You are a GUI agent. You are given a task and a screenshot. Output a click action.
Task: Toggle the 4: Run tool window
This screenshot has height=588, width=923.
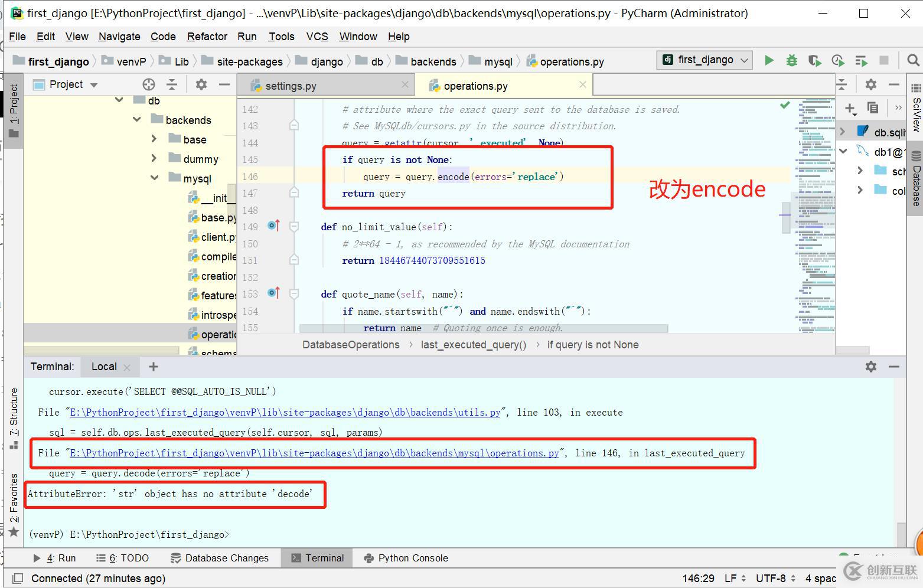54,558
